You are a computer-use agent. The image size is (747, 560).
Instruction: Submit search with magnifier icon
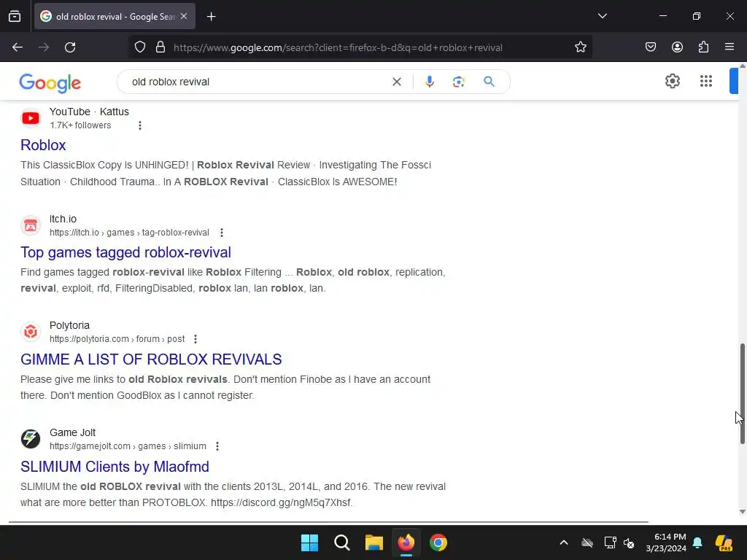tap(489, 82)
